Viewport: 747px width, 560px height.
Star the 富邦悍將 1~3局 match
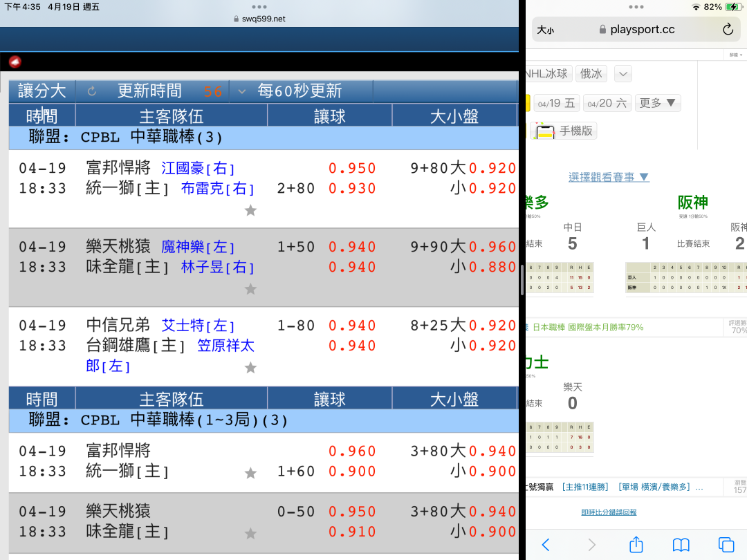click(x=250, y=472)
